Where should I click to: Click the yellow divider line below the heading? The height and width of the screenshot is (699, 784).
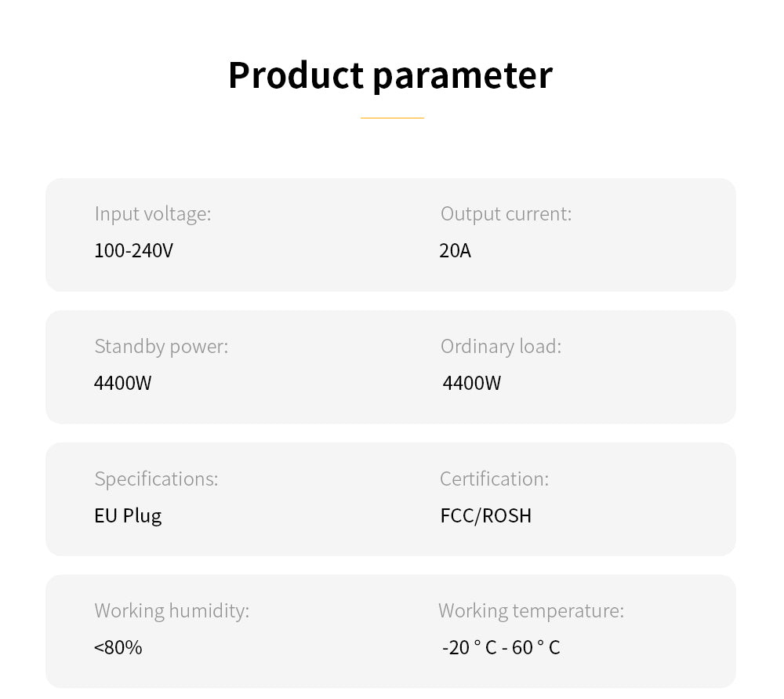[392, 118]
